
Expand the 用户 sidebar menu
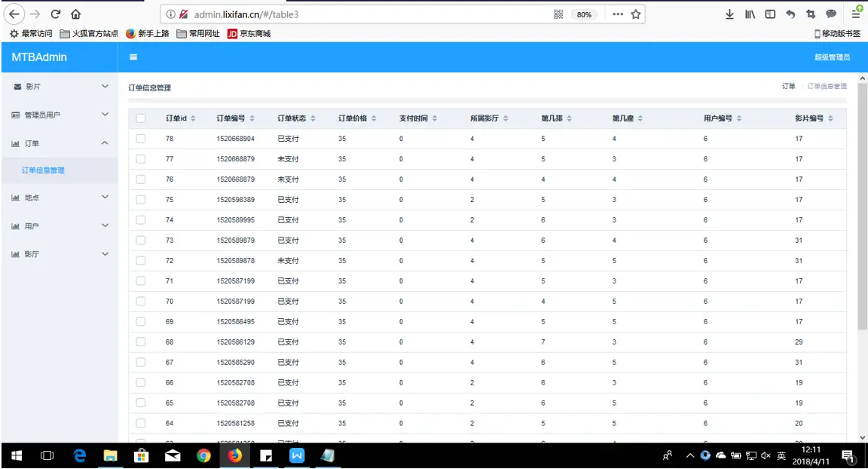(60, 226)
